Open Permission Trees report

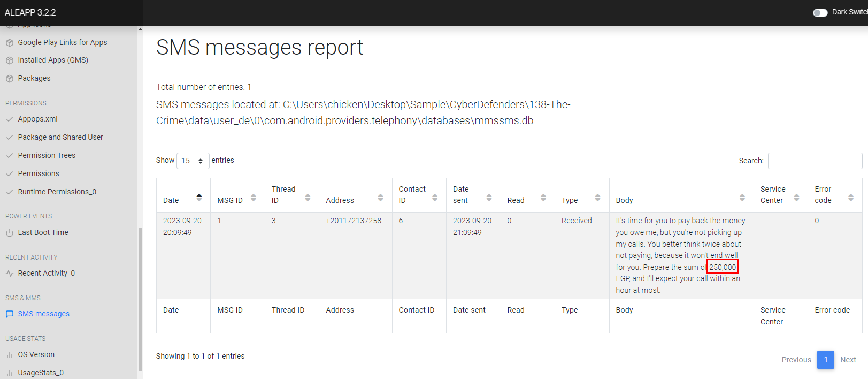click(47, 156)
